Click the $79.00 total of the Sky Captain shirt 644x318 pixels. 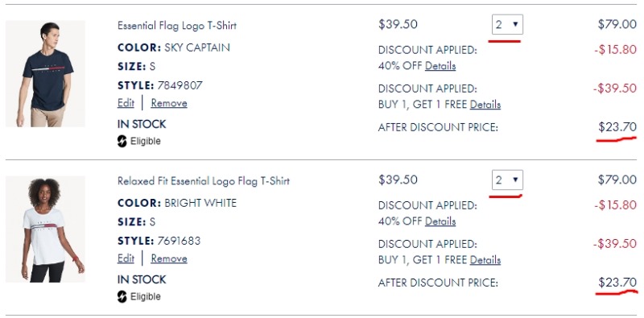[x=617, y=24]
